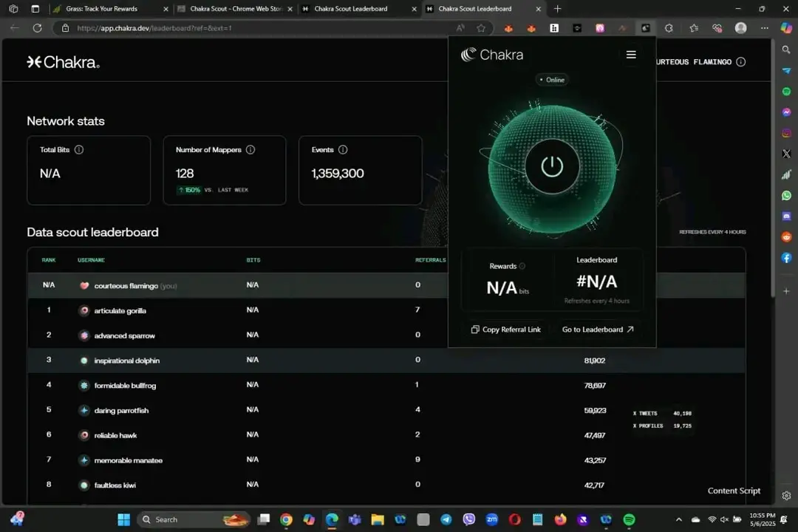Go back to previous page
Image resolution: width=798 pixels, height=532 pixels.
click(x=14, y=28)
